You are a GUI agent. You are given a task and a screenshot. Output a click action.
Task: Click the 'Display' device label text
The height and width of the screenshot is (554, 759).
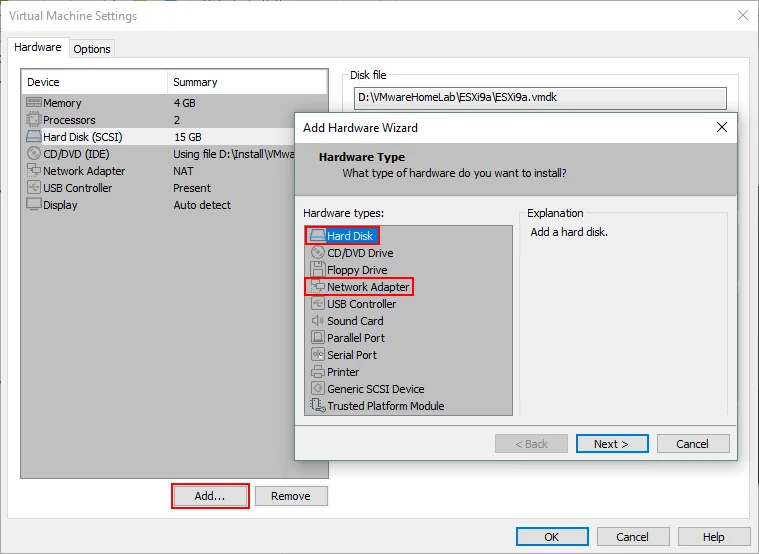pos(60,205)
